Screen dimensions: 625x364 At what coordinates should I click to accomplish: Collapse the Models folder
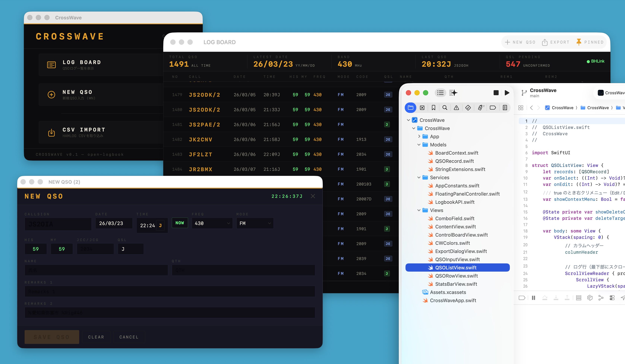tap(419, 145)
